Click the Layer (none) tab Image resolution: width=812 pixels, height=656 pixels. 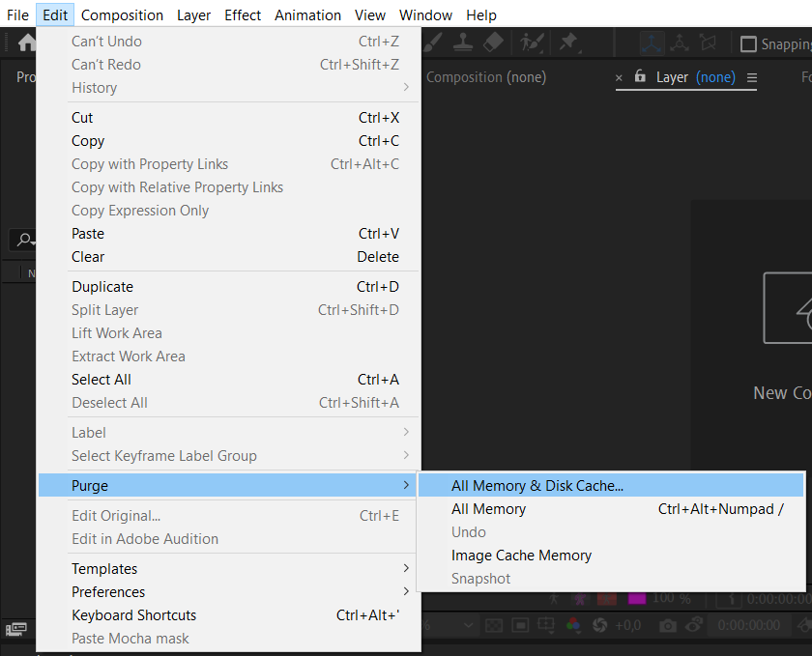pos(695,77)
